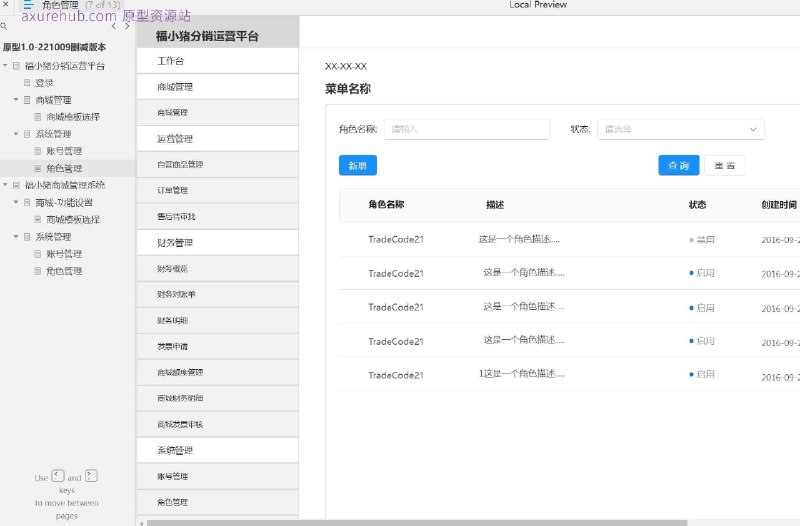Image resolution: width=800 pixels, height=526 pixels.
Task: Collapse the 福小猪商城管理系统 tree node arrow
Action: coord(5,185)
